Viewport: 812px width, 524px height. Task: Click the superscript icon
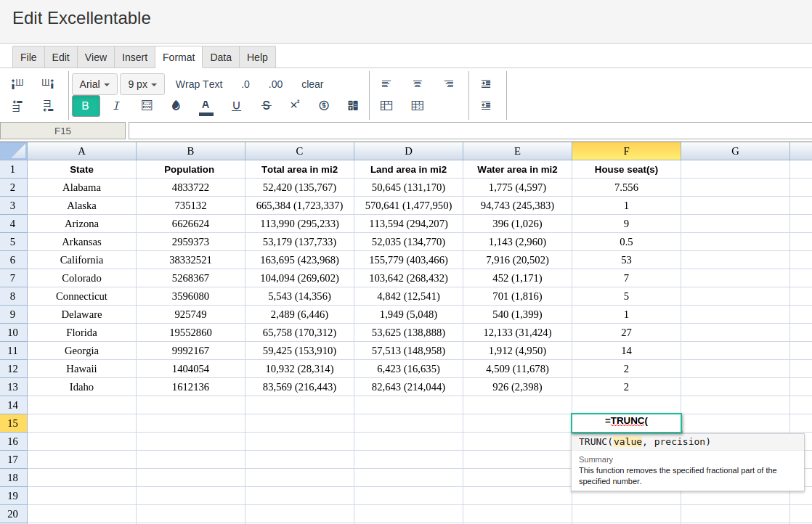point(295,105)
